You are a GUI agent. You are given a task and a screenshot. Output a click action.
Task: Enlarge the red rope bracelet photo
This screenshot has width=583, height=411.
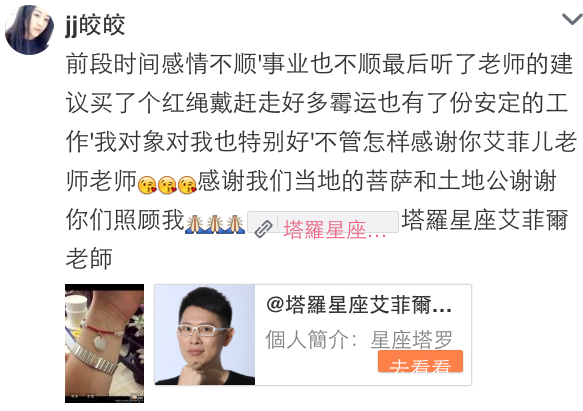point(104,343)
